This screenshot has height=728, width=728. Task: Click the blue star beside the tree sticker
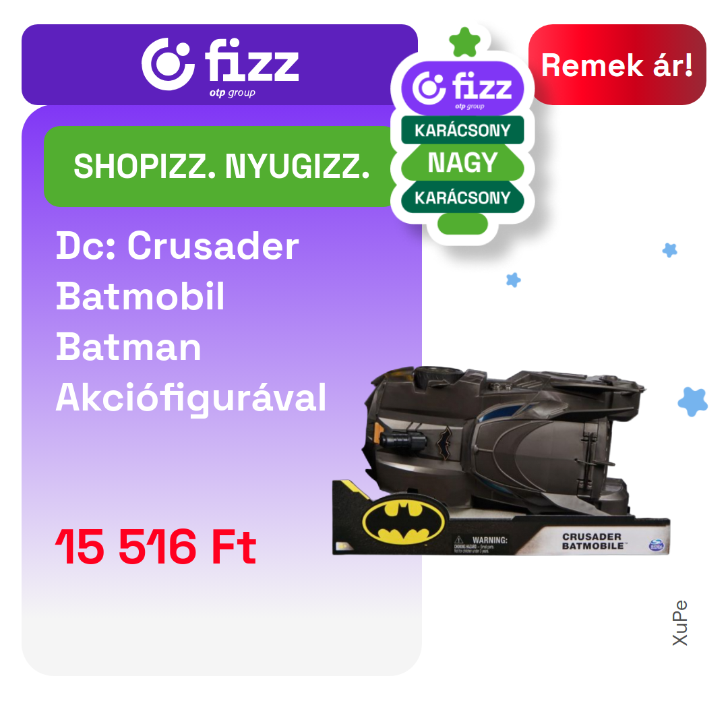pos(514,280)
